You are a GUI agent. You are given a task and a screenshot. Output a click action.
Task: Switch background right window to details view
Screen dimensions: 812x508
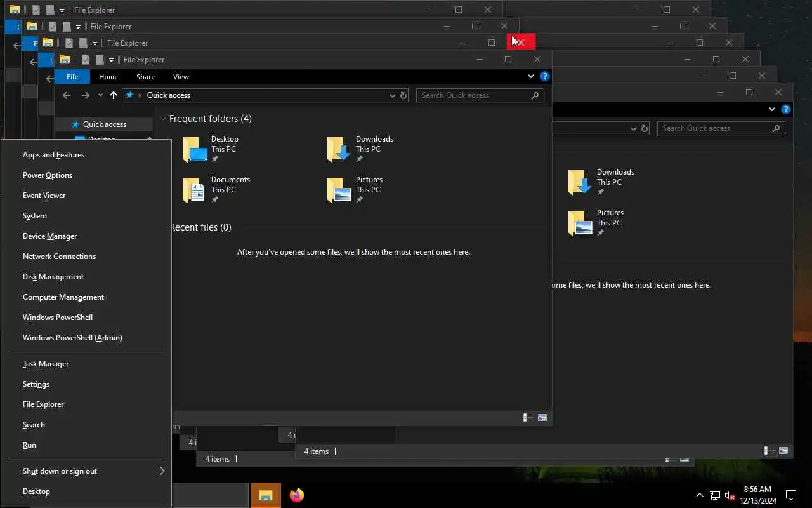[769, 451]
